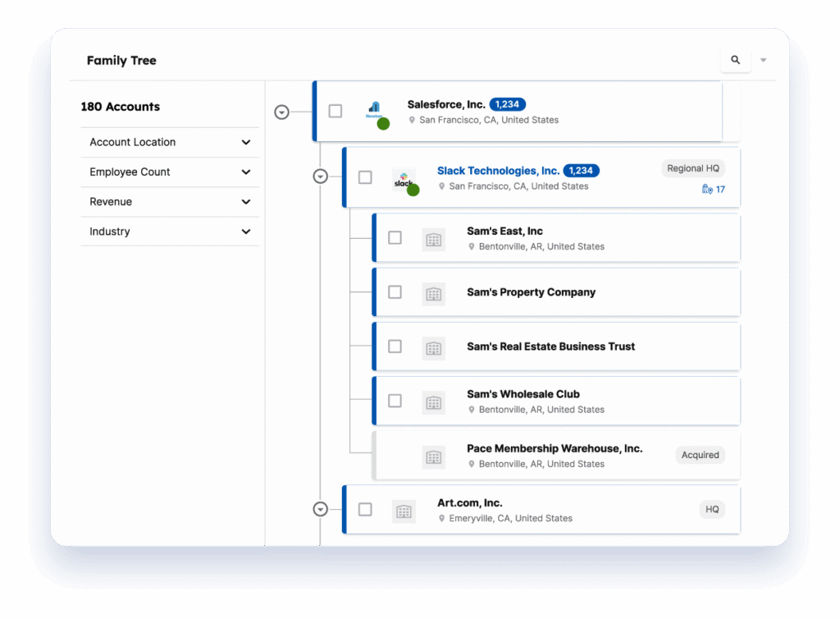Click the building icon for Art.com, Inc.

(x=404, y=511)
